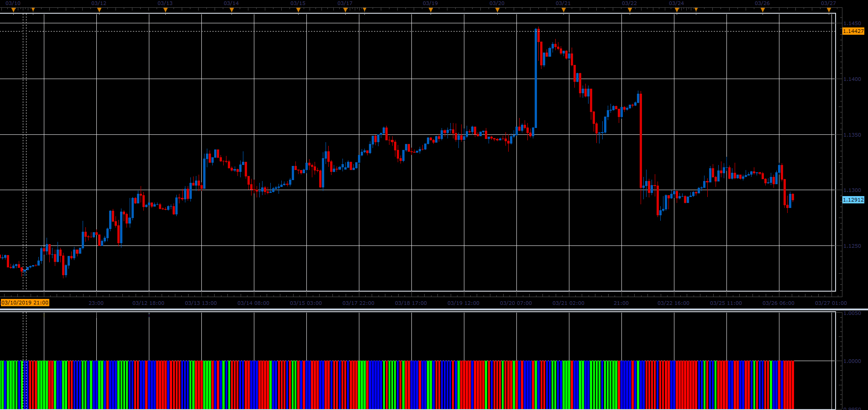The width and height of the screenshot is (868, 410).
Task: Select the orange marker under date 03/21
Action: pos(563,10)
